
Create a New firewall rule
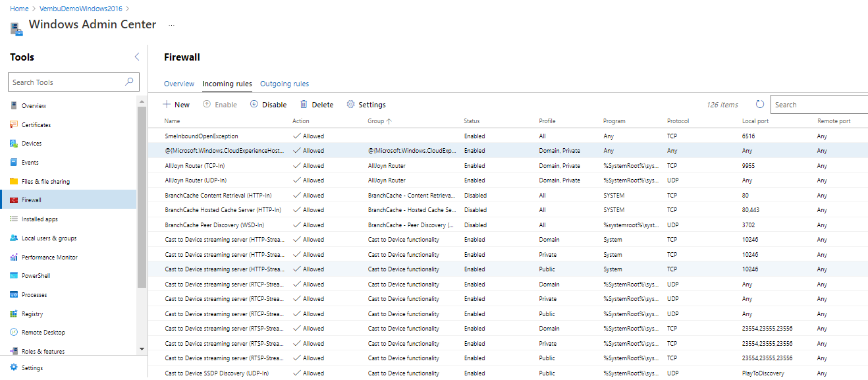(176, 104)
